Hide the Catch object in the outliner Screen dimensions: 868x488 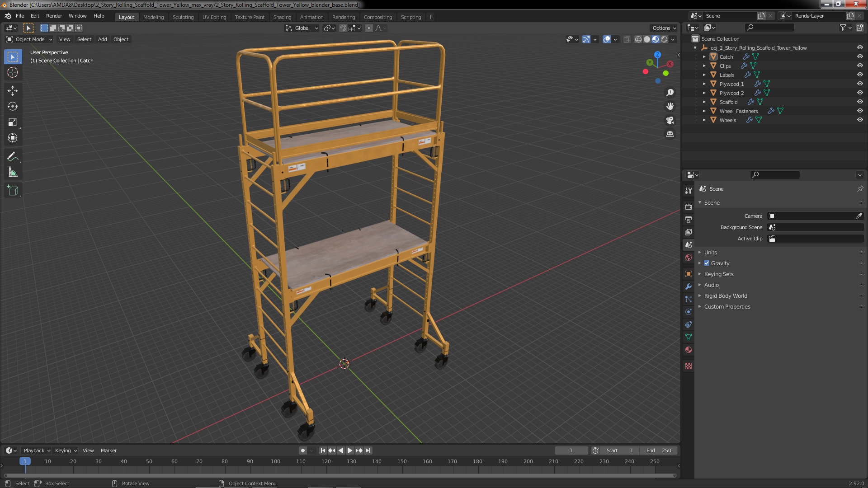(x=860, y=56)
